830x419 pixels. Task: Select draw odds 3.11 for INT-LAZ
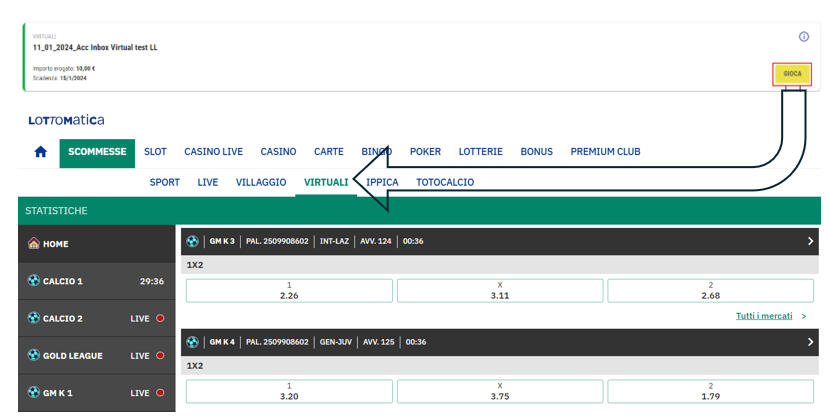tap(500, 290)
